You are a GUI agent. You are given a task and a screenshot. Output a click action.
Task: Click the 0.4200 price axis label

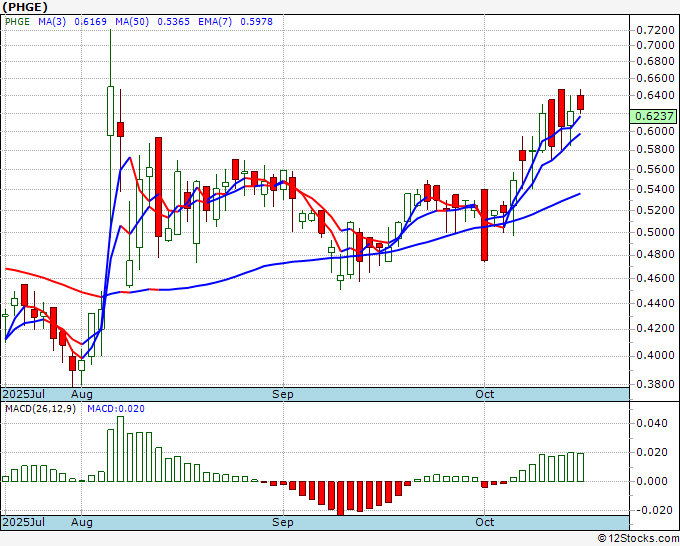click(x=655, y=329)
